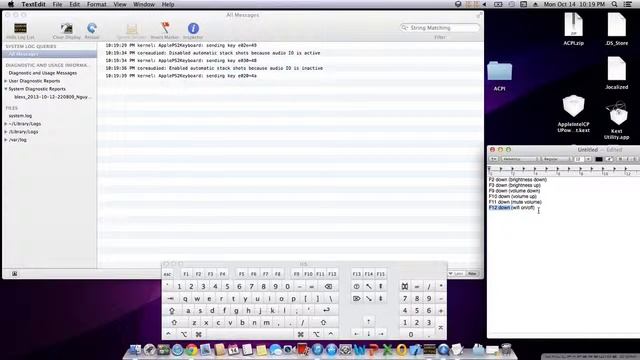This screenshot has height=360, width=640.
Task: Open Microsoft PowerPoint from the Dock
Action: [x=373, y=349]
